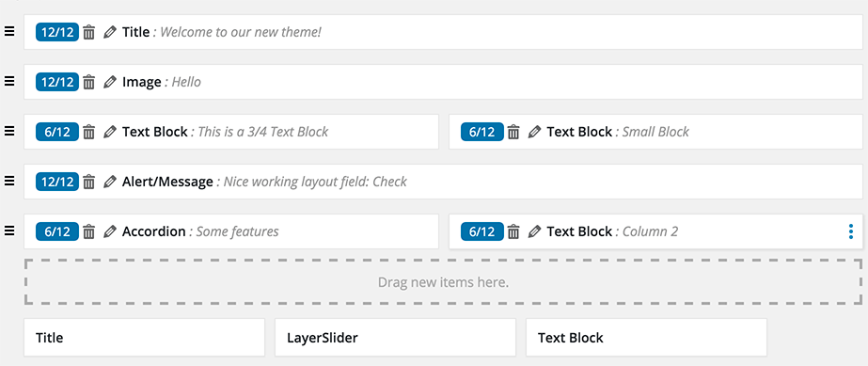Delete the Title block with trash icon
Image resolution: width=868 pixels, height=366 pixels.
click(x=89, y=33)
